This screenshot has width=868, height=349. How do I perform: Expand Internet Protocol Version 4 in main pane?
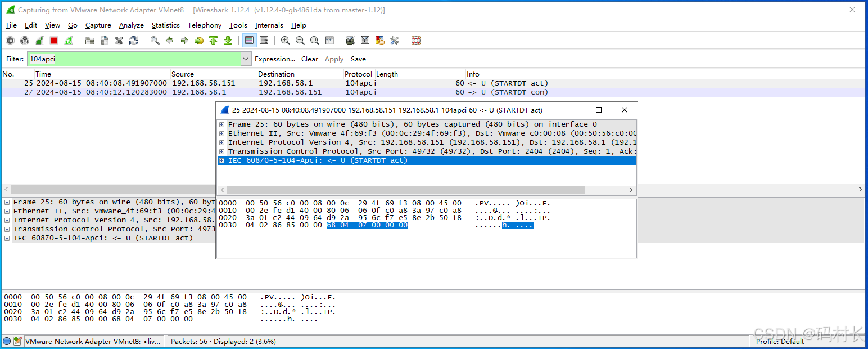[x=7, y=220]
